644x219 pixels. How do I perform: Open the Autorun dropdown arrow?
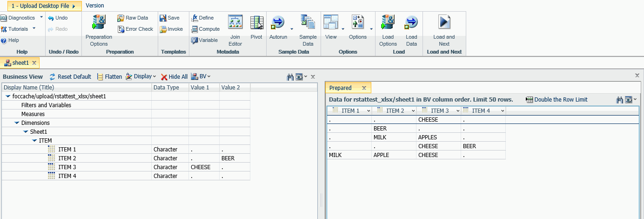292,29
